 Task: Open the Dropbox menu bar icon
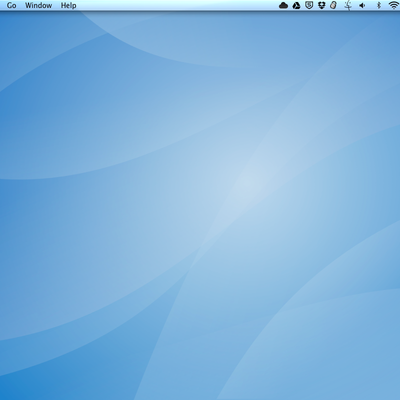(321, 5)
